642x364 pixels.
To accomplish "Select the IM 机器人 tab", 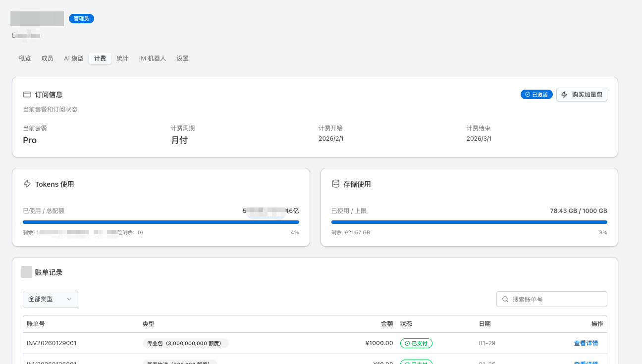I will (152, 58).
